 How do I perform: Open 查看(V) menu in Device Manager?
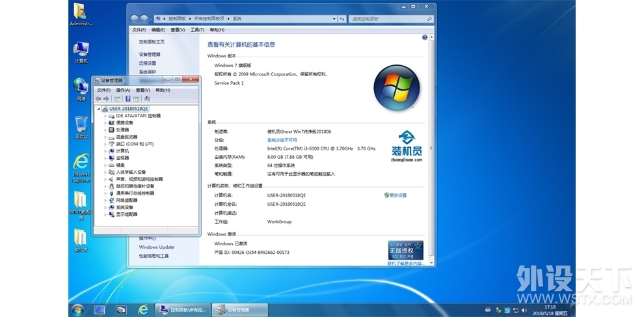(x=142, y=90)
